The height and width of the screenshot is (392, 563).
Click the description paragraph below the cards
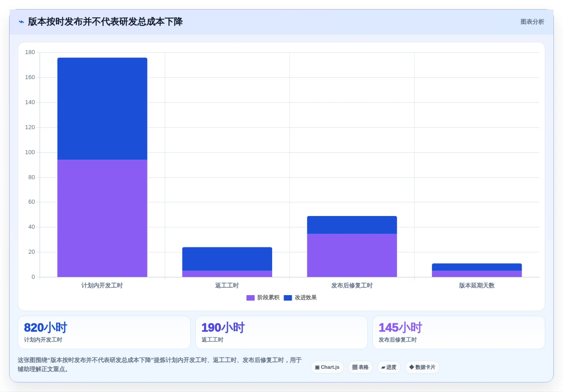160,365
